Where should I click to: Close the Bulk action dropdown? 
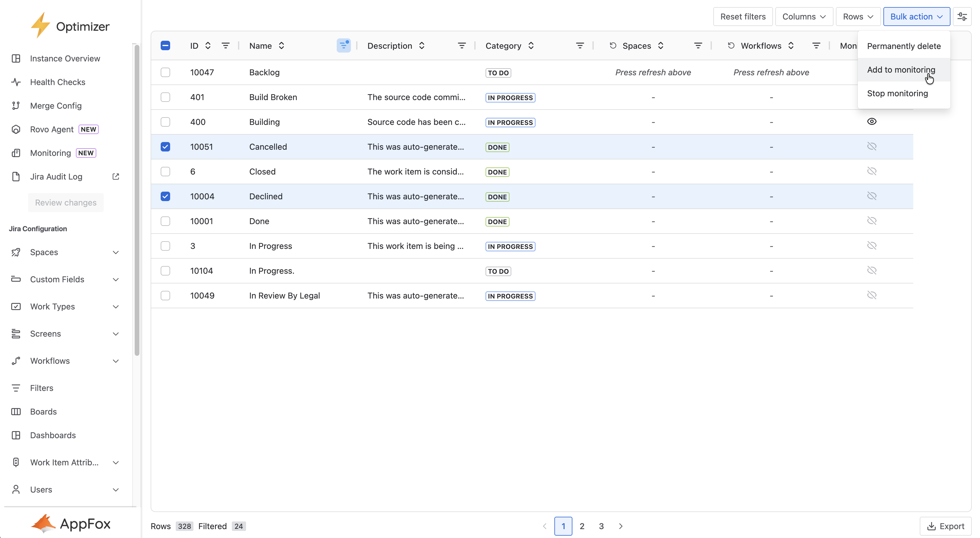click(x=916, y=17)
